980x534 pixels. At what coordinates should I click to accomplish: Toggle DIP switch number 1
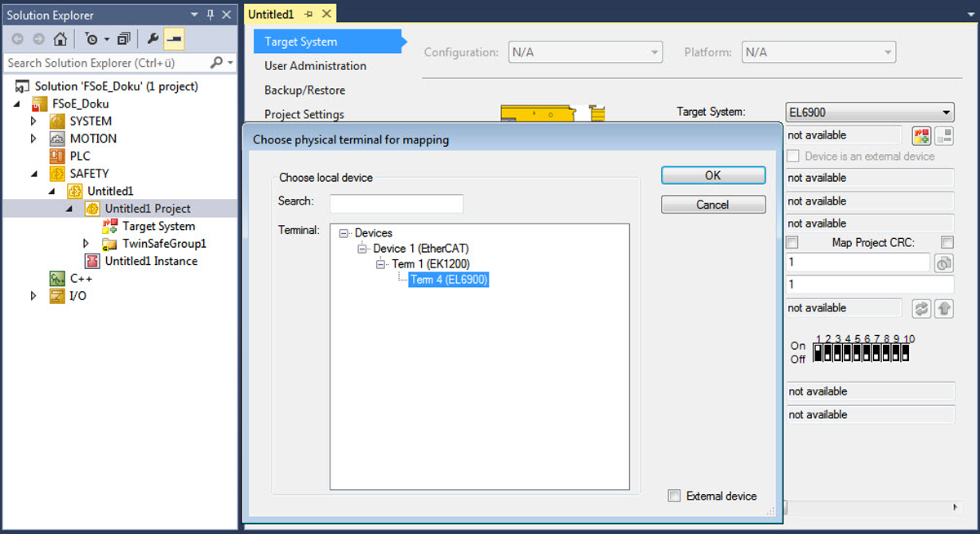(818, 352)
